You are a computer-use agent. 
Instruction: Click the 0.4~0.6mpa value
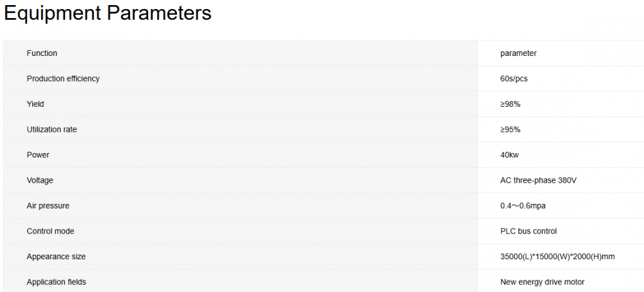pos(523,206)
